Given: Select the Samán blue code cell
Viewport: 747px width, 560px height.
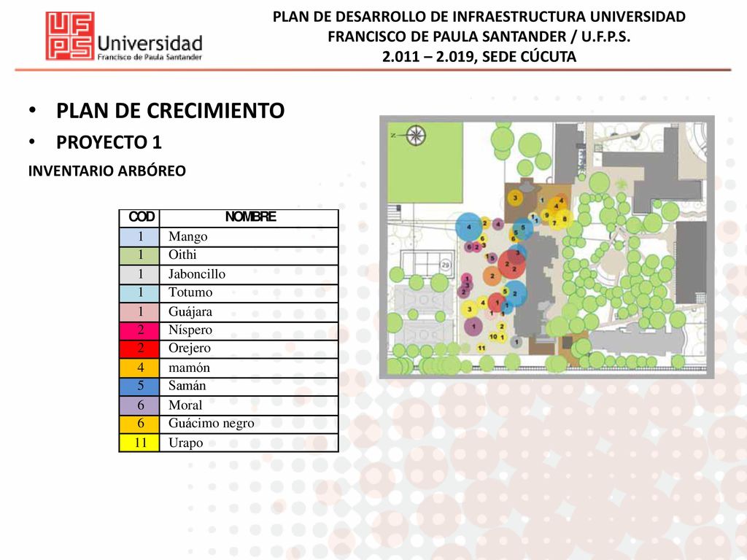Looking at the screenshot, I should 139,386.
